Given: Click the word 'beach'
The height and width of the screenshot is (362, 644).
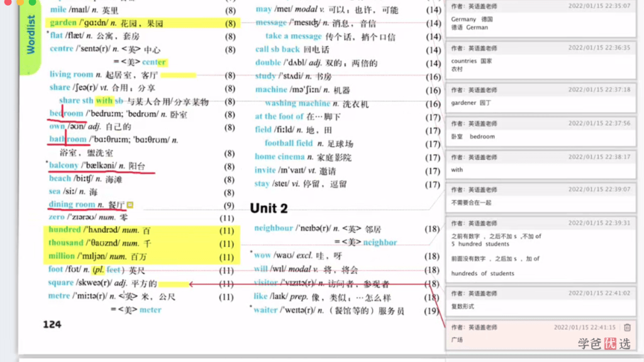Looking at the screenshot, I should click(x=60, y=179).
